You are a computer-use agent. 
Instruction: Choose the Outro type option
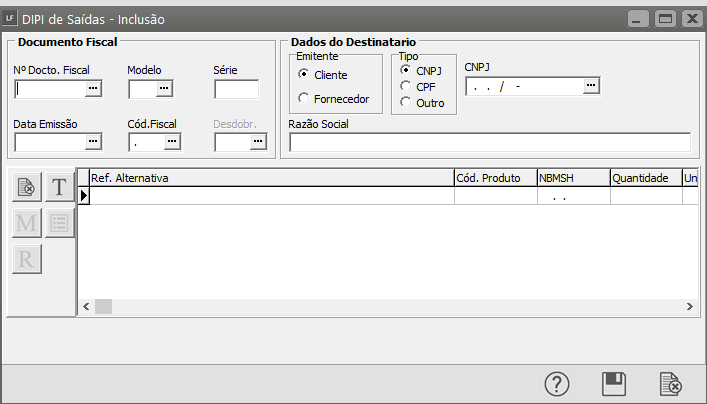pyautogui.click(x=405, y=102)
